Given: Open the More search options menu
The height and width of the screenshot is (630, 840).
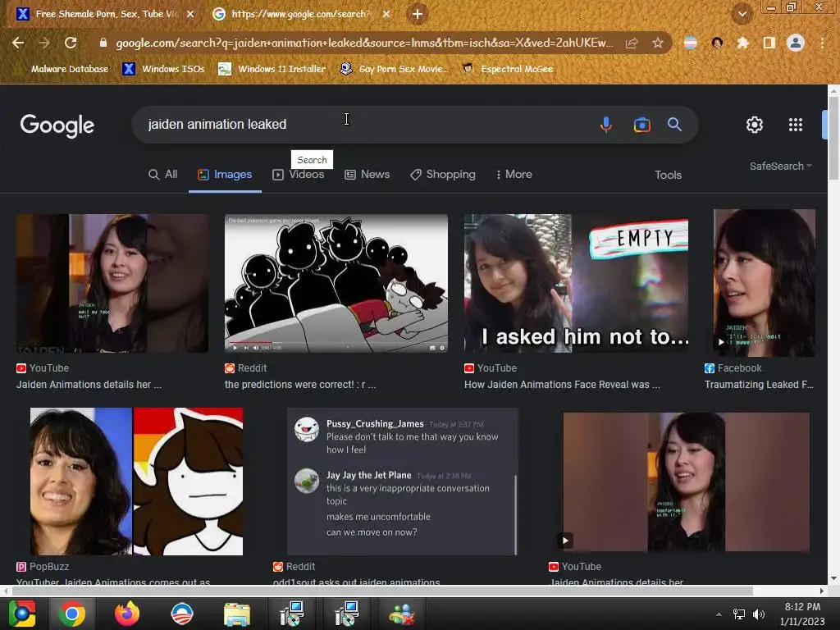Looking at the screenshot, I should (x=514, y=175).
